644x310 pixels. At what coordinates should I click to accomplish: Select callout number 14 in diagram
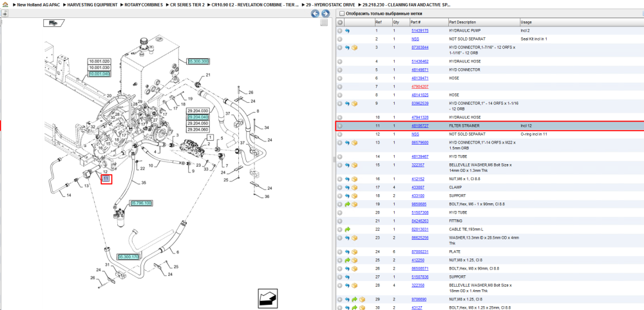(69, 195)
